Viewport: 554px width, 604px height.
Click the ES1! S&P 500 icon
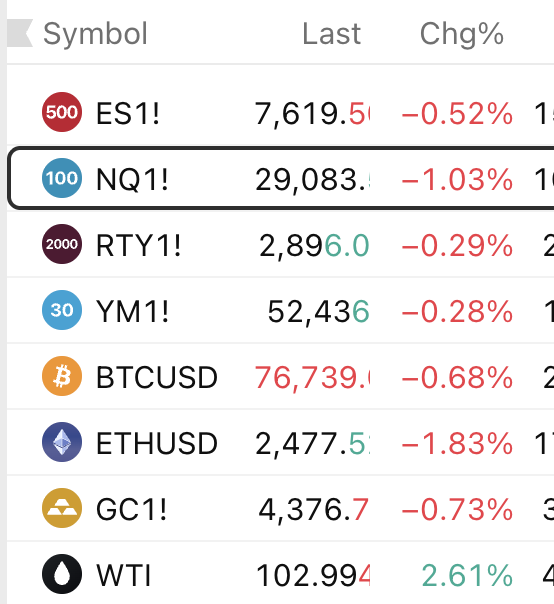[x=62, y=112]
